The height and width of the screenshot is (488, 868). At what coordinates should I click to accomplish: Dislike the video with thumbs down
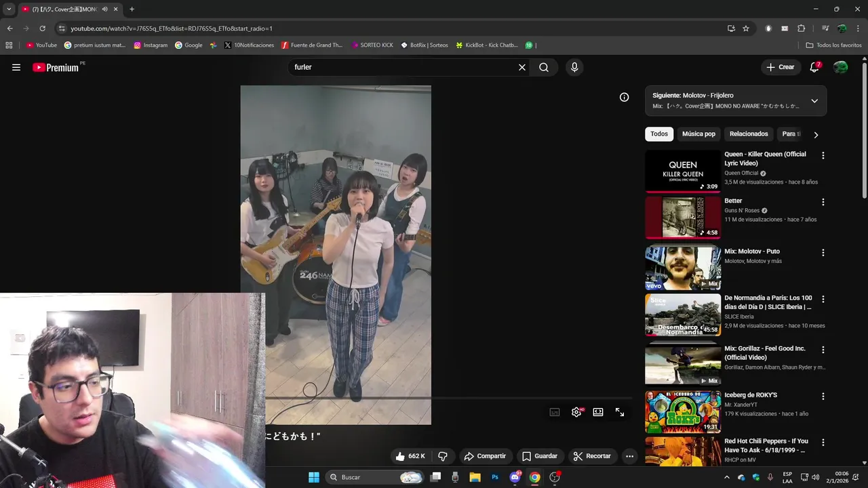point(443,456)
